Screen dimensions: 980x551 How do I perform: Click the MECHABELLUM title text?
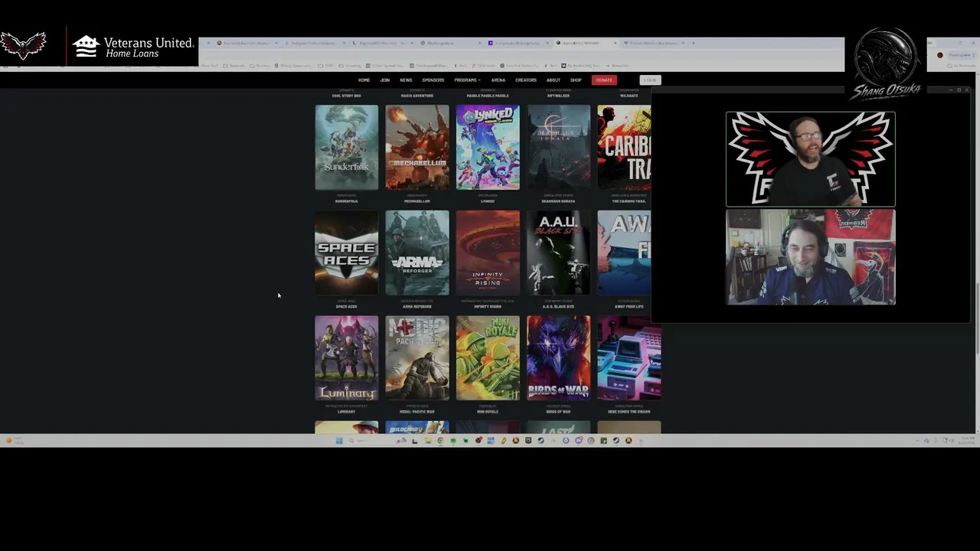click(417, 201)
